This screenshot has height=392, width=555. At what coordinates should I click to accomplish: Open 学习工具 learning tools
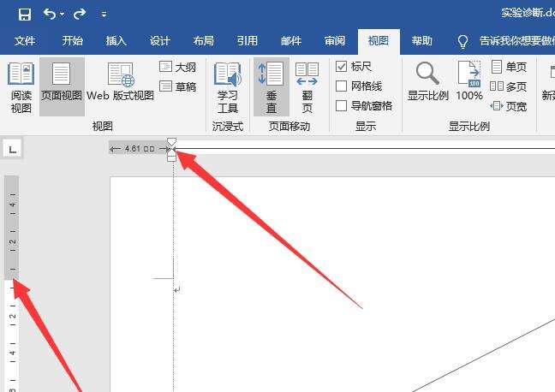coord(228,88)
